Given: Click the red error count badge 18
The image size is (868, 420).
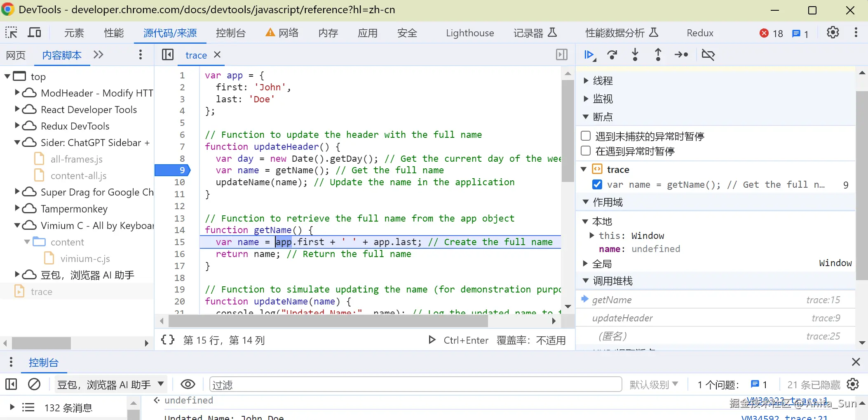Looking at the screenshot, I should (772, 33).
